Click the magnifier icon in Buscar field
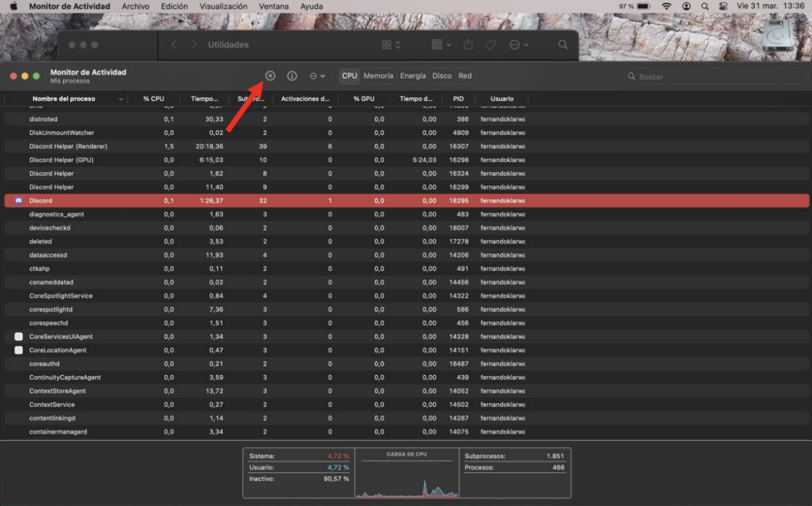Viewport: 812px width, 506px height. tap(632, 77)
